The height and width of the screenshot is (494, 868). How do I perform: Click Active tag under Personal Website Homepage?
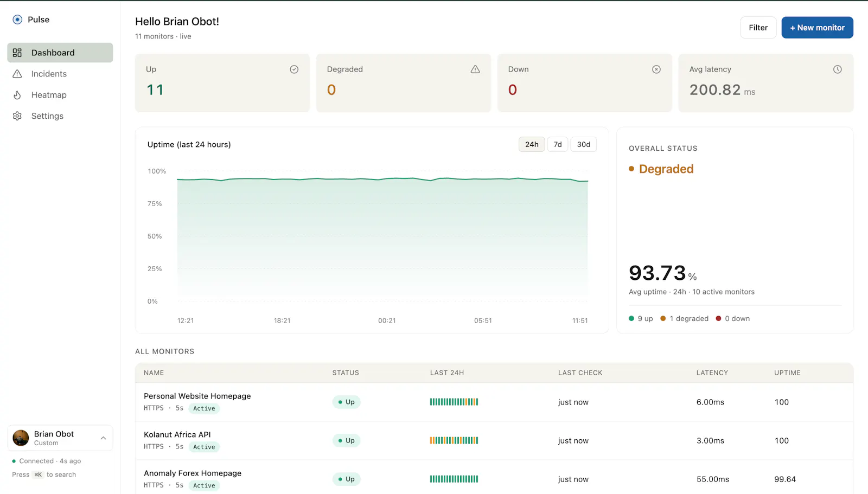(204, 408)
